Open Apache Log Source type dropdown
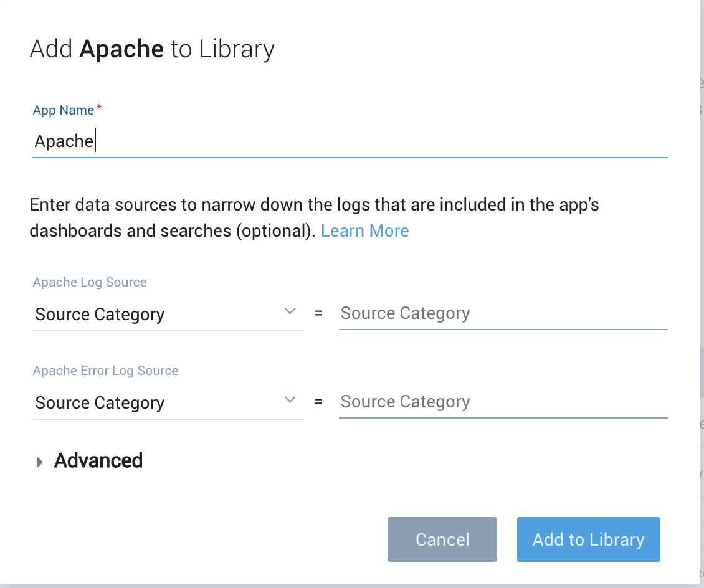The height and width of the screenshot is (588, 704). [168, 314]
